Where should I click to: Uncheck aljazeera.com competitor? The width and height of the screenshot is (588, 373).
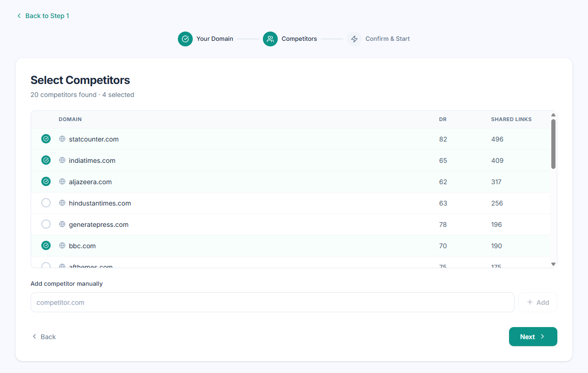pos(46,181)
